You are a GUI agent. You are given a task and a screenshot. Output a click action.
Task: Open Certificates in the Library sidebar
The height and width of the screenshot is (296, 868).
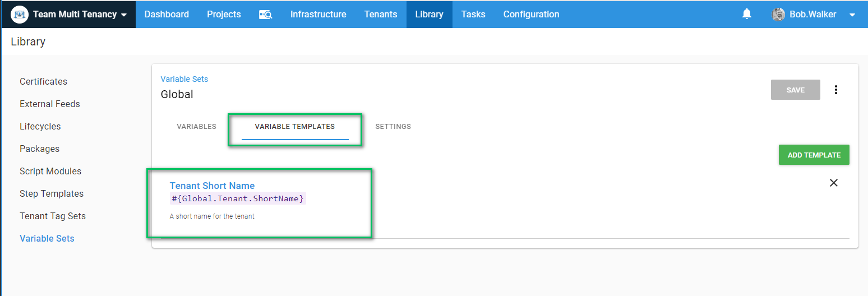click(43, 81)
